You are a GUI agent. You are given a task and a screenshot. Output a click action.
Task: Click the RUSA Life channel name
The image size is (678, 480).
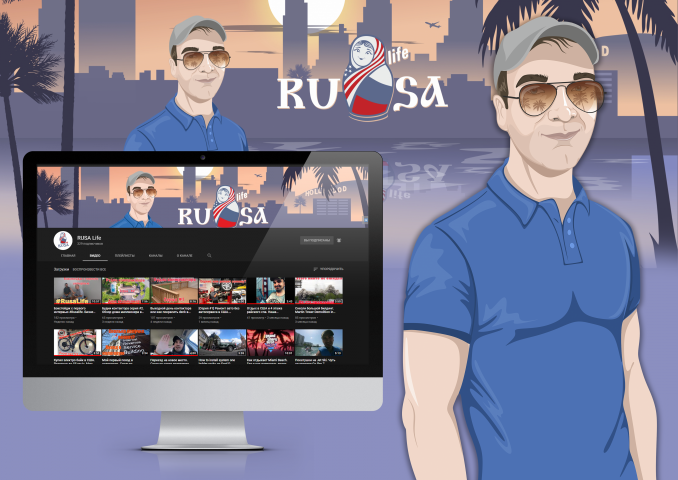coord(89,237)
